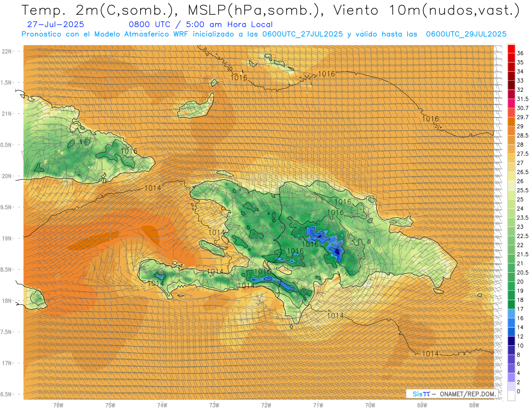Click latitude axis label '21N'

click(x=7, y=114)
